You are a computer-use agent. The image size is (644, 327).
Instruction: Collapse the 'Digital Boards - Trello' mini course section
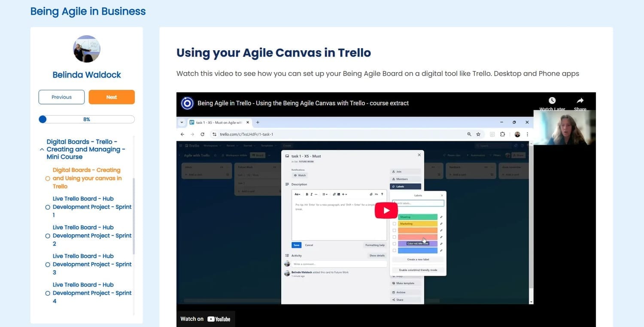click(42, 150)
